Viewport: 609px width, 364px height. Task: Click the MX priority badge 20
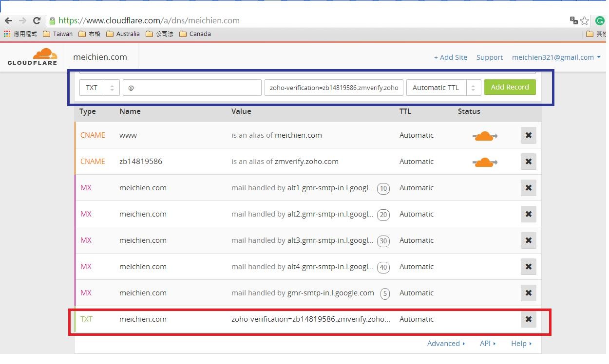(383, 215)
